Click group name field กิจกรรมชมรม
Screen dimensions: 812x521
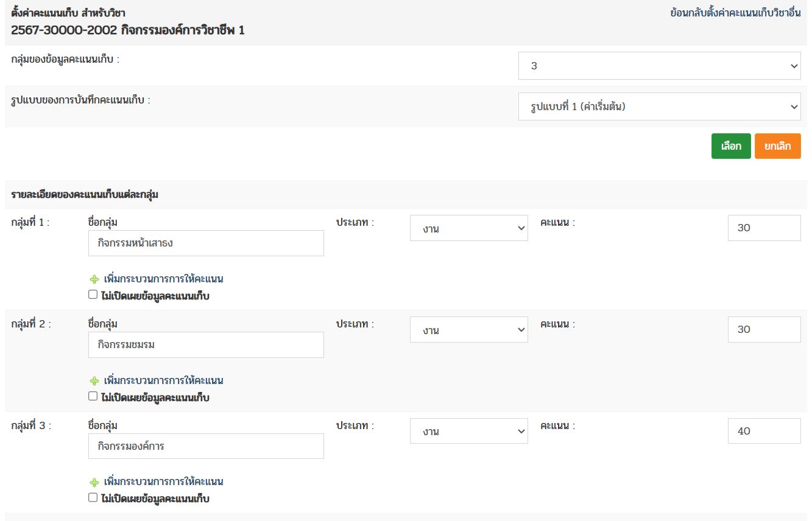206,345
